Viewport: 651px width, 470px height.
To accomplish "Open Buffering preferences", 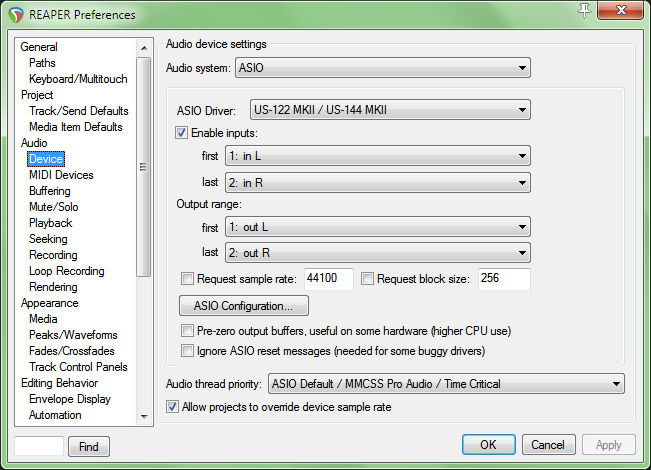I will pyautogui.click(x=50, y=191).
